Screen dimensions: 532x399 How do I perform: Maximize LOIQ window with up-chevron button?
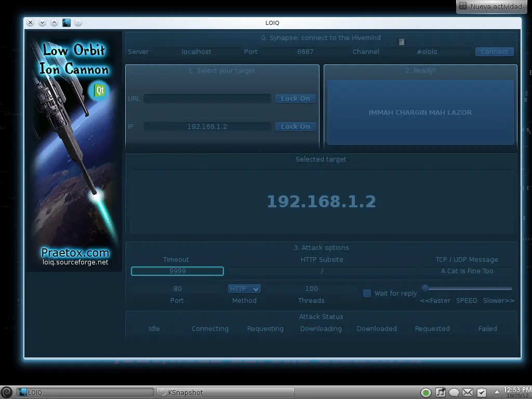tap(54, 23)
